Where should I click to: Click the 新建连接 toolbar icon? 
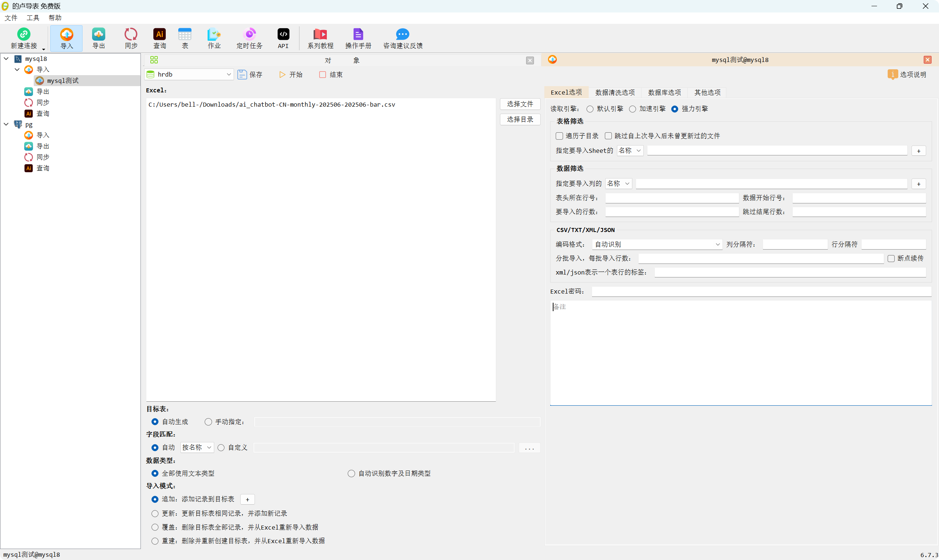click(x=23, y=38)
